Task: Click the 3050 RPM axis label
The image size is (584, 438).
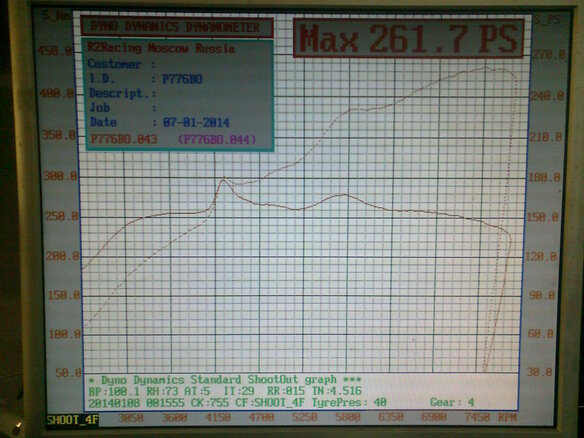Action: (131, 418)
